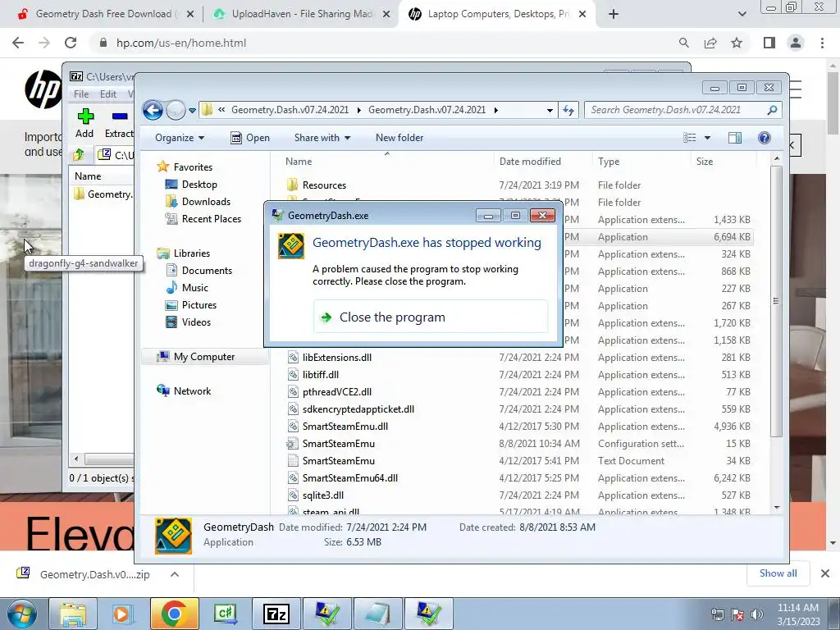
Task: Open Explorer help icon
Action: coord(765,138)
